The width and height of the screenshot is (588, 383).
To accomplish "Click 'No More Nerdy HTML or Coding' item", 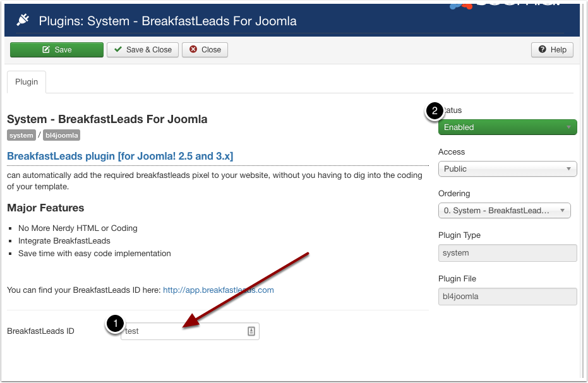I will tap(78, 228).
